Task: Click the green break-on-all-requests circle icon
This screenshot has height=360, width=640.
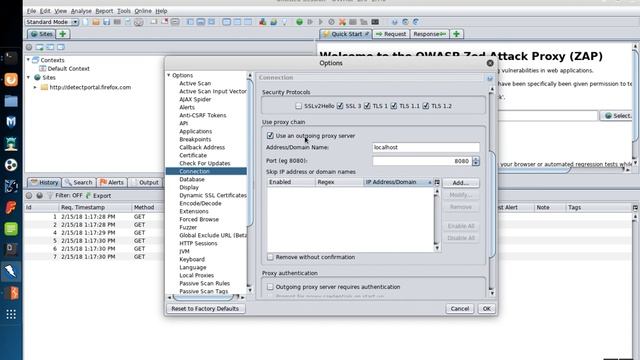Action: (x=299, y=22)
